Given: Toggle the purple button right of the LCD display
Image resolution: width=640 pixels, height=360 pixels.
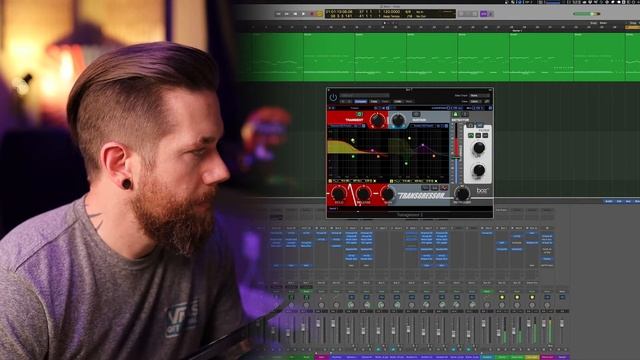Looking at the screenshot, I should tap(484, 14).
